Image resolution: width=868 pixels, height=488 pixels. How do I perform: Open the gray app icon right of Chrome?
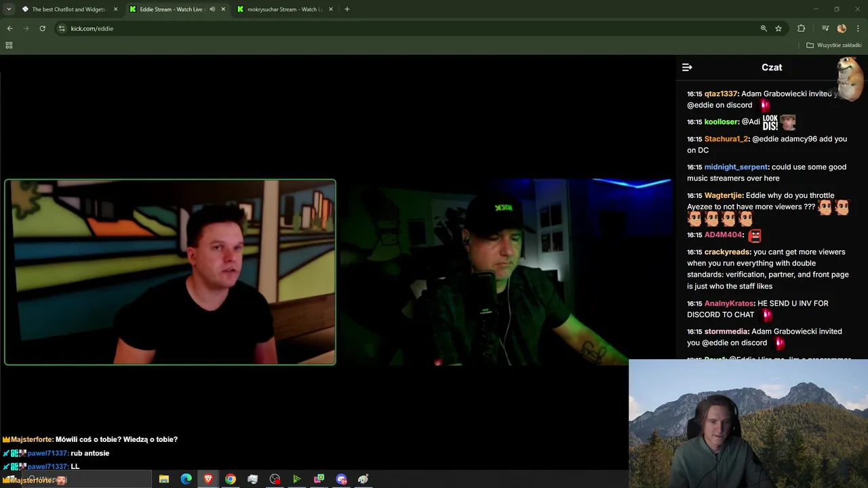pos(252,479)
